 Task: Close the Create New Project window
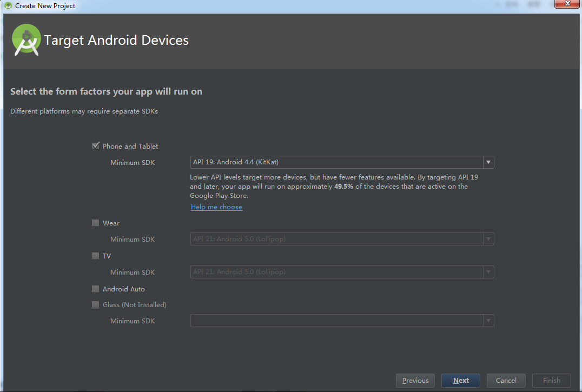[x=567, y=5]
